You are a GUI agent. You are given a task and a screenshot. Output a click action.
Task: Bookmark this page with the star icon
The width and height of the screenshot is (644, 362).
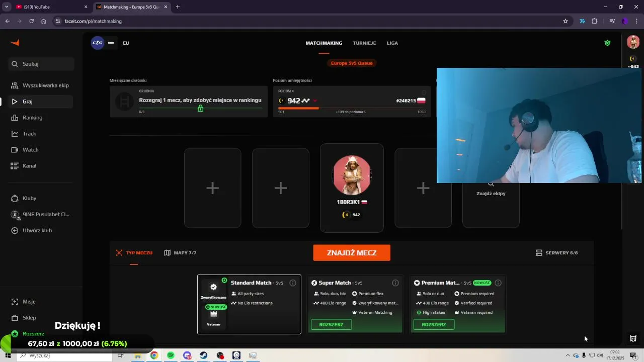(x=566, y=21)
